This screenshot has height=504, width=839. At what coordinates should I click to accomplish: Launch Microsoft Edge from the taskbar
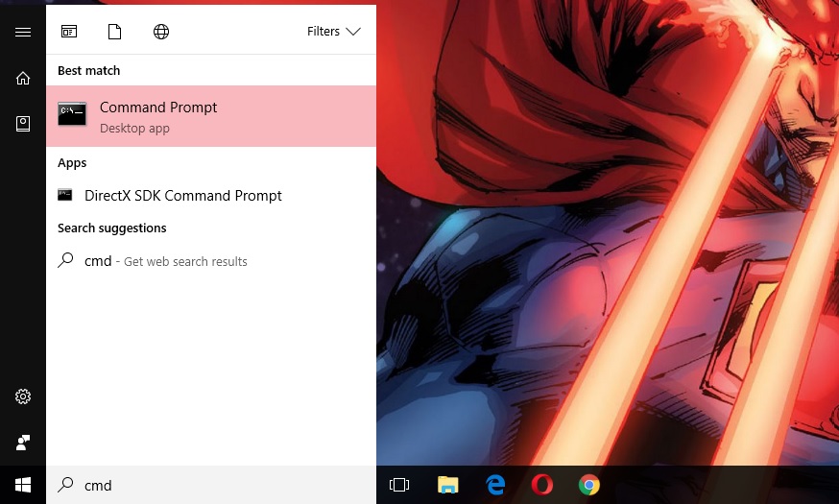pos(495,485)
